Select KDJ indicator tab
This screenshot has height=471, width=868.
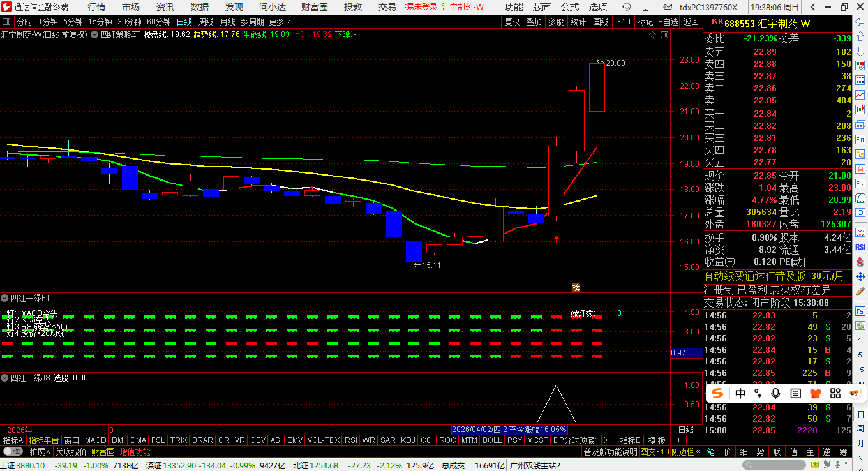point(408,440)
